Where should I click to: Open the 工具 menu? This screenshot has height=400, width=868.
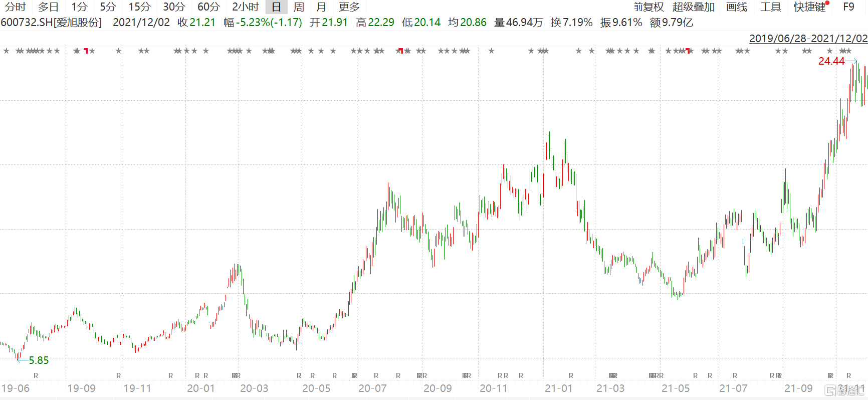tap(770, 7)
